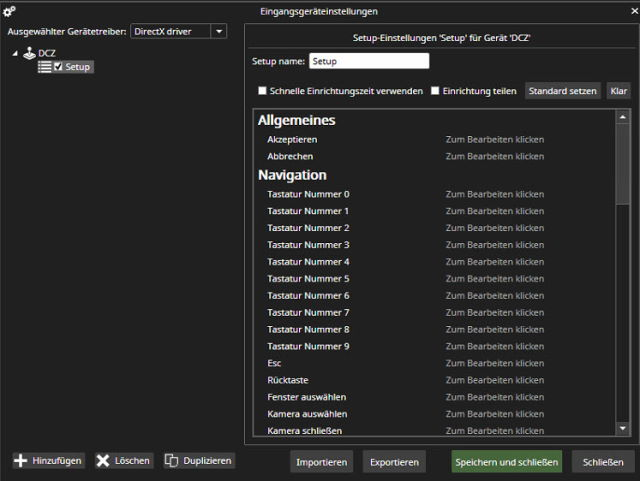The width and height of the screenshot is (640, 481).
Task: Click the list icon beside Setup
Action: pyautogui.click(x=44, y=67)
